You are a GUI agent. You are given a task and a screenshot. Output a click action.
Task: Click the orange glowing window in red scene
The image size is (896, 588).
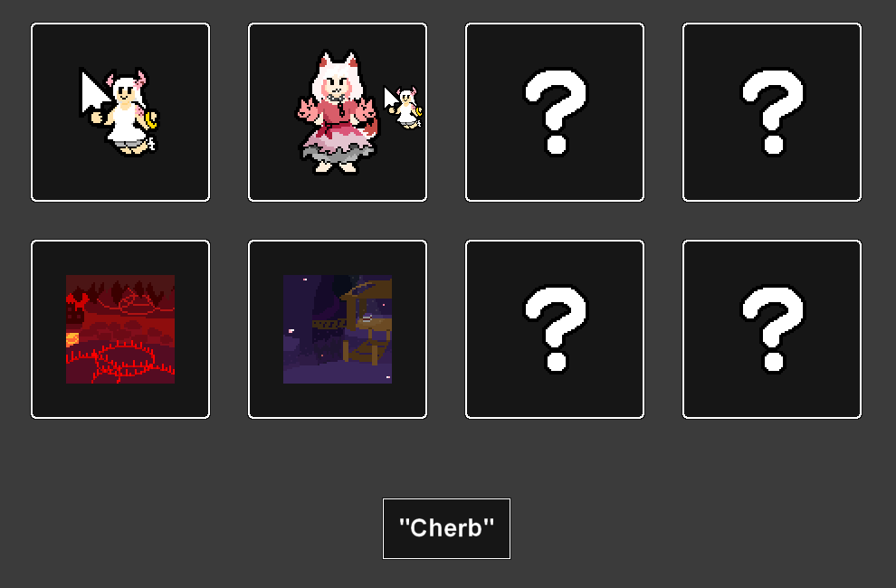coord(72,339)
